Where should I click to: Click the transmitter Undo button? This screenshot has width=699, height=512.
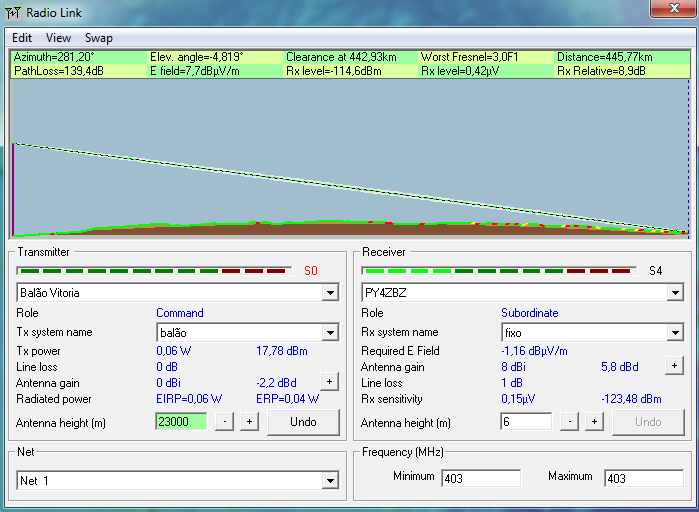coord(303,422)
